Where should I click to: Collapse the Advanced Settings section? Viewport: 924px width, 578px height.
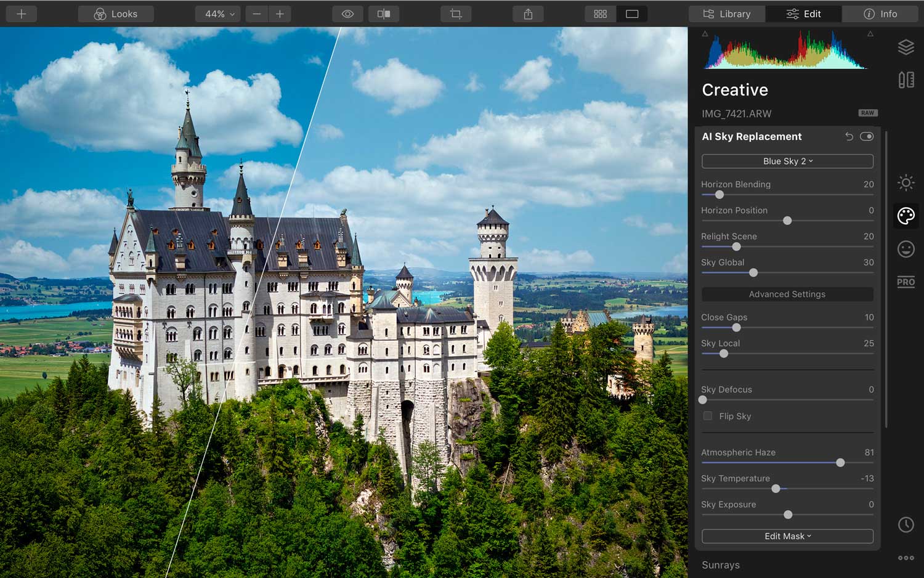click(787, 295)
